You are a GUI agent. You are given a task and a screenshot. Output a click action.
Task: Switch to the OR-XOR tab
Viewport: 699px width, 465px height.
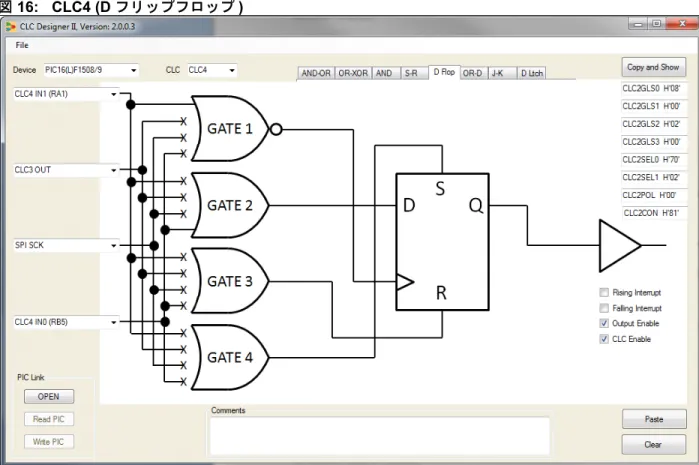tap(353, 73)
